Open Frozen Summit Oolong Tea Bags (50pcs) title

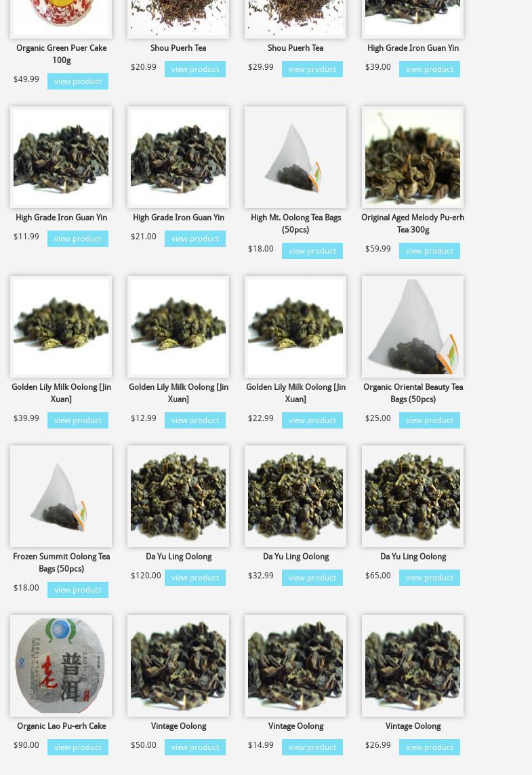[61, 563]
